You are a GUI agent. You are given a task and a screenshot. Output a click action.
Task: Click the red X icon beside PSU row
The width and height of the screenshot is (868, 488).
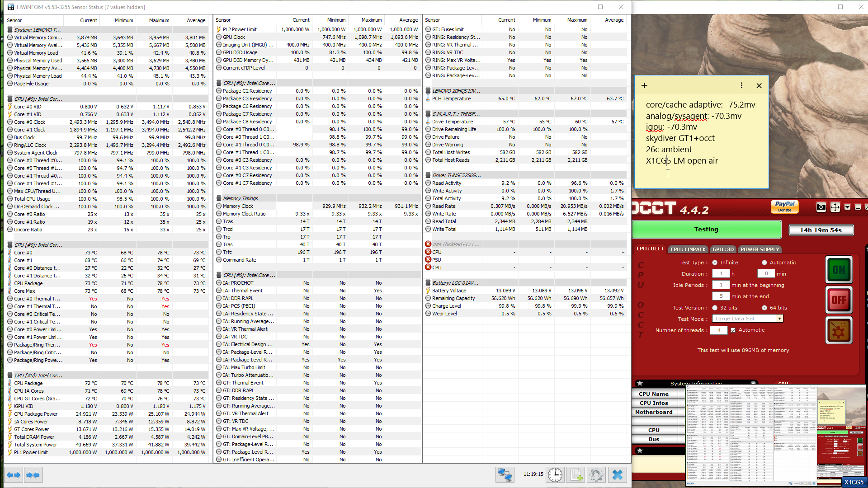(x=428, y=259)
